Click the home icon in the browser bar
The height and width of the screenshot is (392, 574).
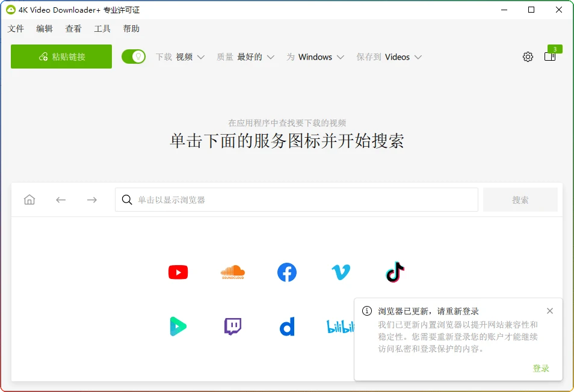pos(29,199)
